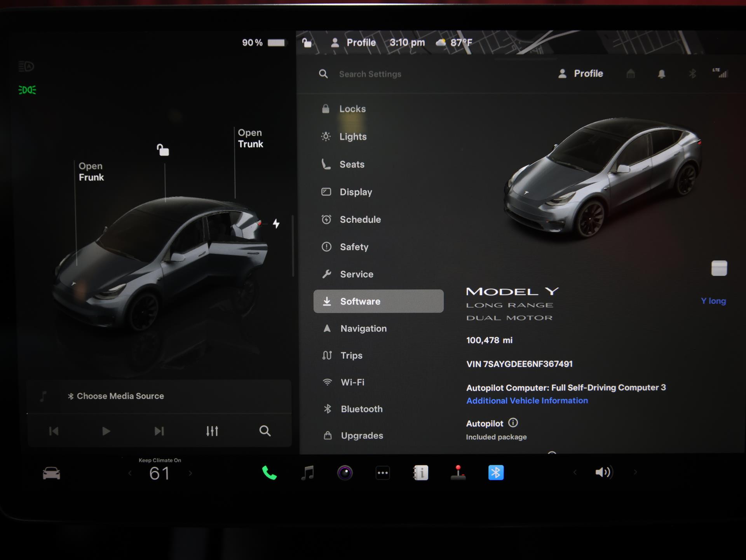Image resolution: width=746 pixels, height=560 pixels.
Task: Tap the white color swatch square
Action: tap(719, 268)
